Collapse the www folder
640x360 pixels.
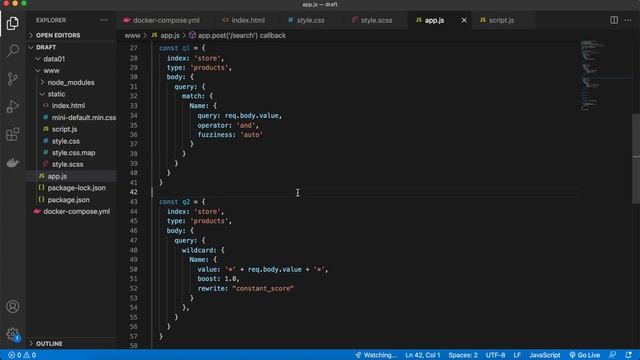(71, 71)
